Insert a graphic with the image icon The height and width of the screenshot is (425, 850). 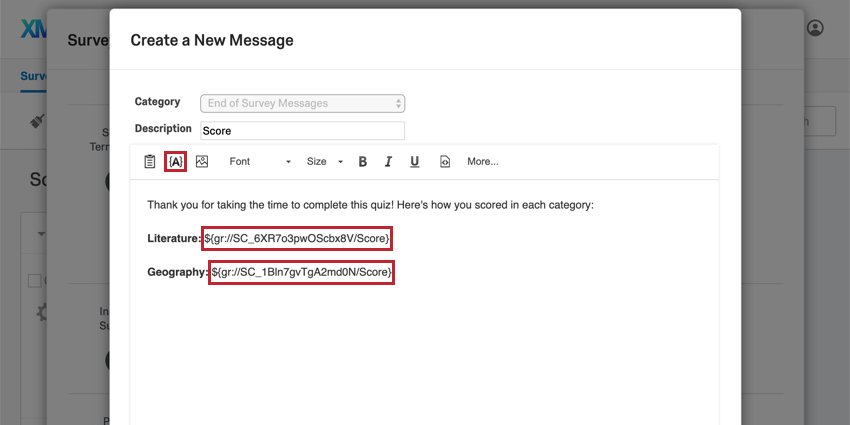202,162
